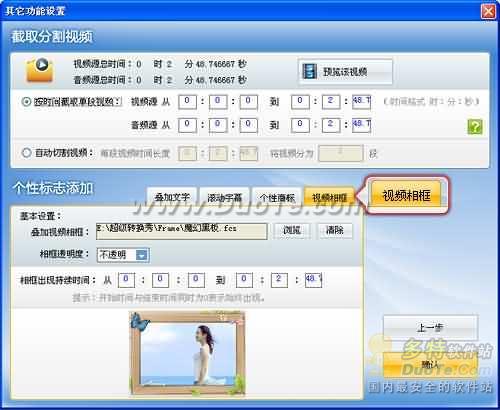Close the 其它功能设置 dialog
Viewport: 500px width, 410px height.
488,11
